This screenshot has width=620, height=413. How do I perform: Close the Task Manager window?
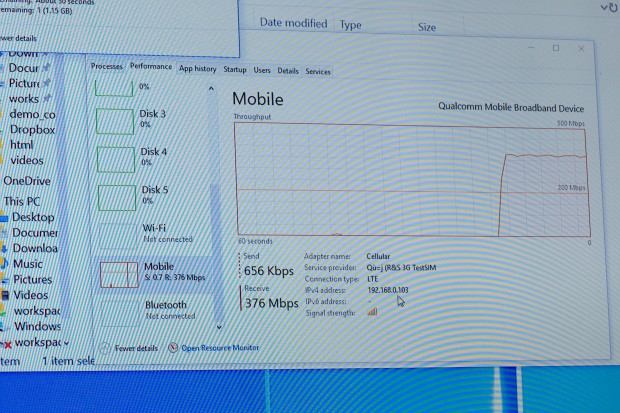point(581,49)
